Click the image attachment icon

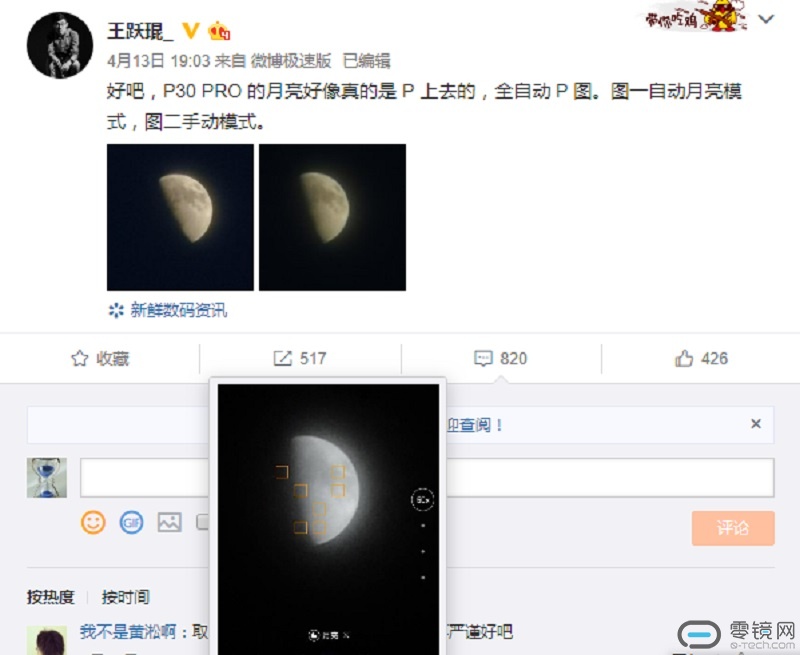pos(169,522)
